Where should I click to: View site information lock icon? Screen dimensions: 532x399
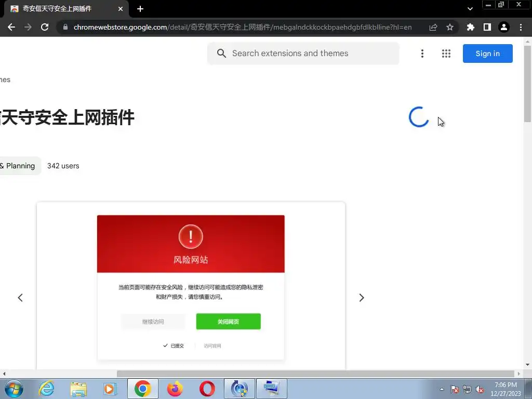(65, 27)
